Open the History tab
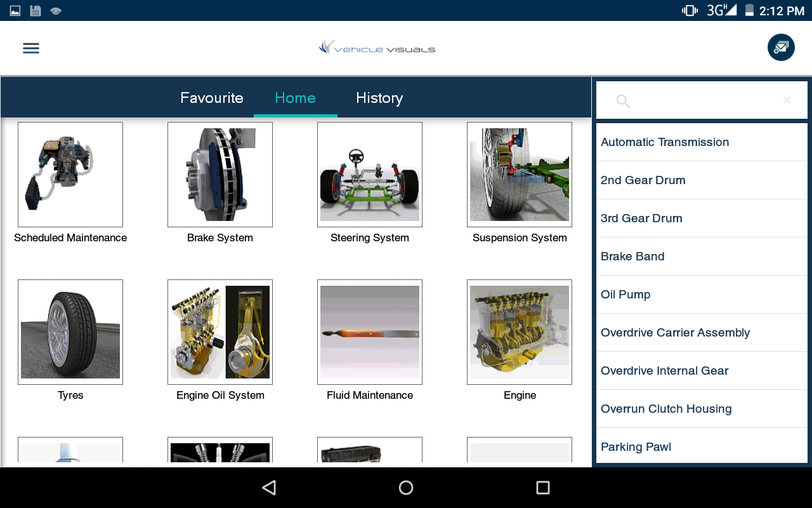Viewport: 812px width, 508px height. [x=379, y=98]
